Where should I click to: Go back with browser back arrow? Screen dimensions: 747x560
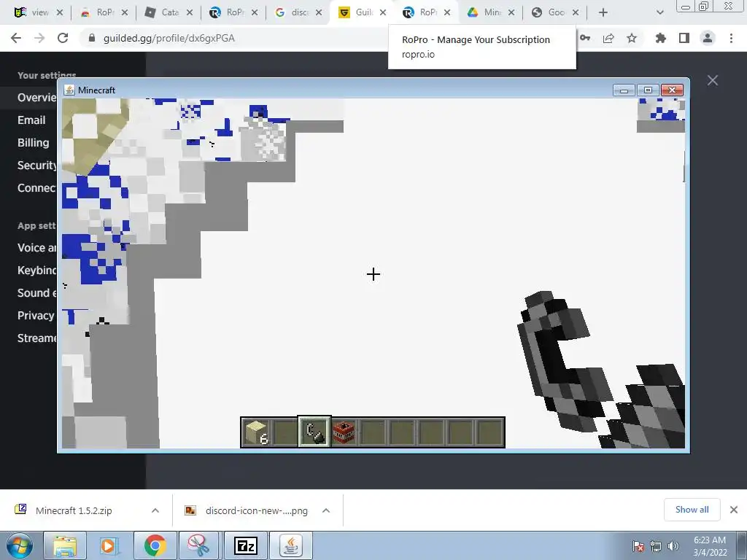click(x=16, y=38)
